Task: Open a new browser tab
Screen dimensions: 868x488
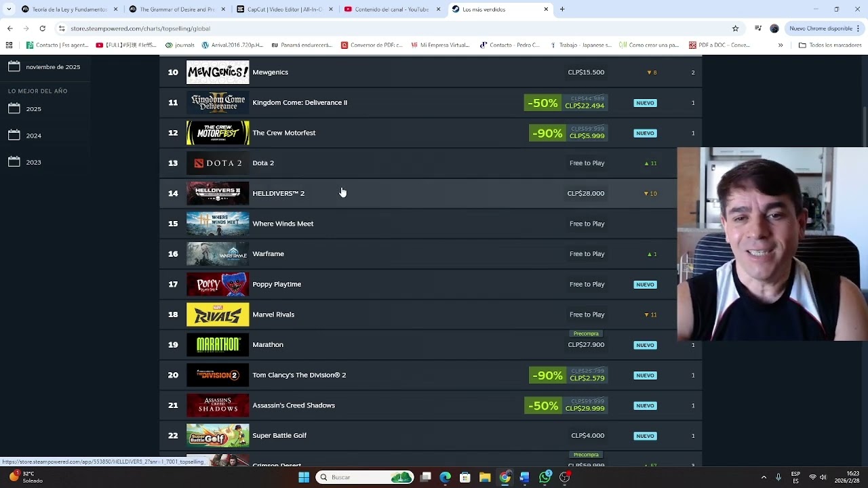Action: click(562, 9)
